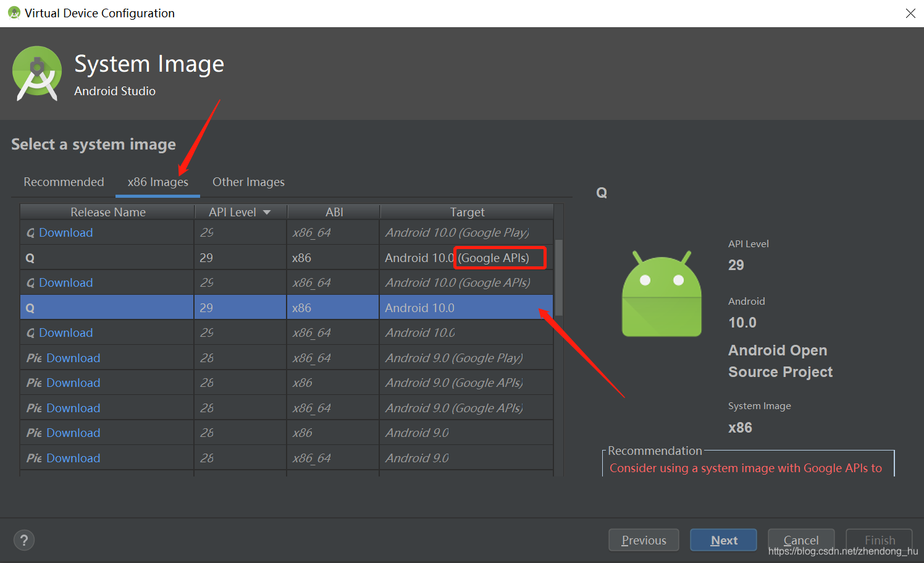Image resolution: width=924 pixels, height=563 pixels.
Task: Click the Android Open Source Project label
Action: (x=780, y=361)
